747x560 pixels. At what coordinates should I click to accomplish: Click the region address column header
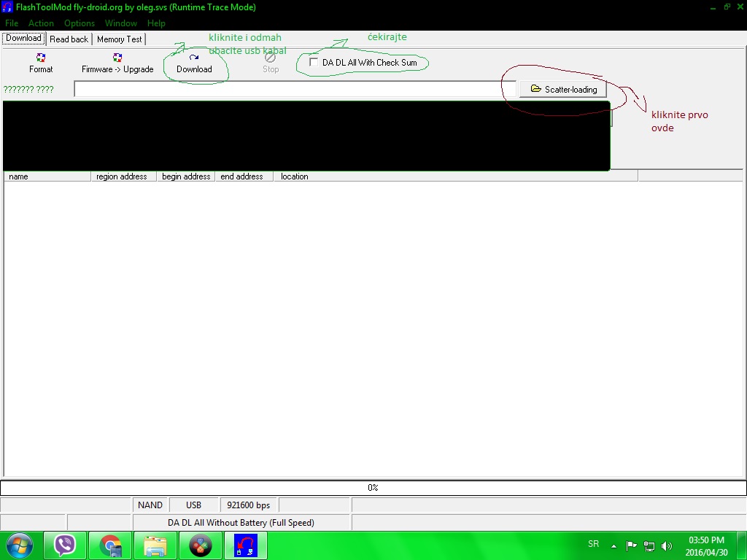[x=123, y=176]
